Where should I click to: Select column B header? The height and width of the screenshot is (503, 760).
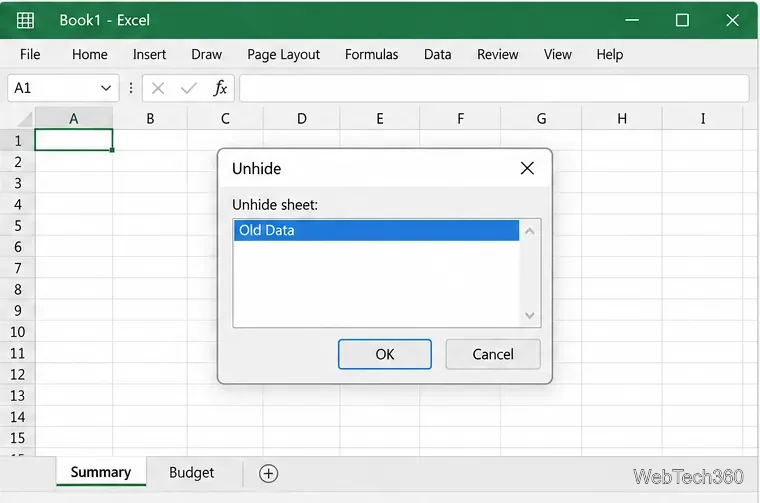pos(150,119)
